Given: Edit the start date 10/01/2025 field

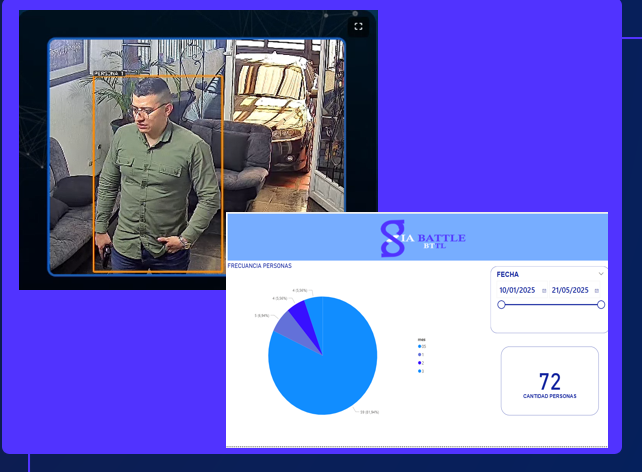Looking at the screenshot, I should [517, 290].
